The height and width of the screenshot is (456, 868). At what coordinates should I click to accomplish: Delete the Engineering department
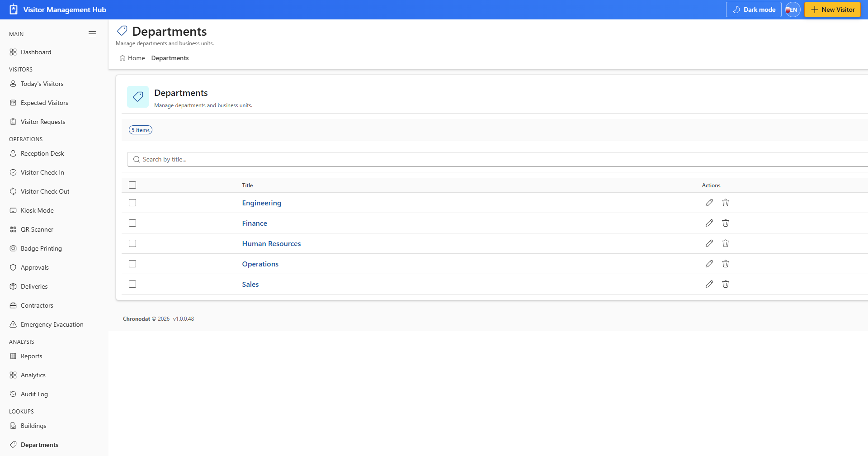coord(726,203)
